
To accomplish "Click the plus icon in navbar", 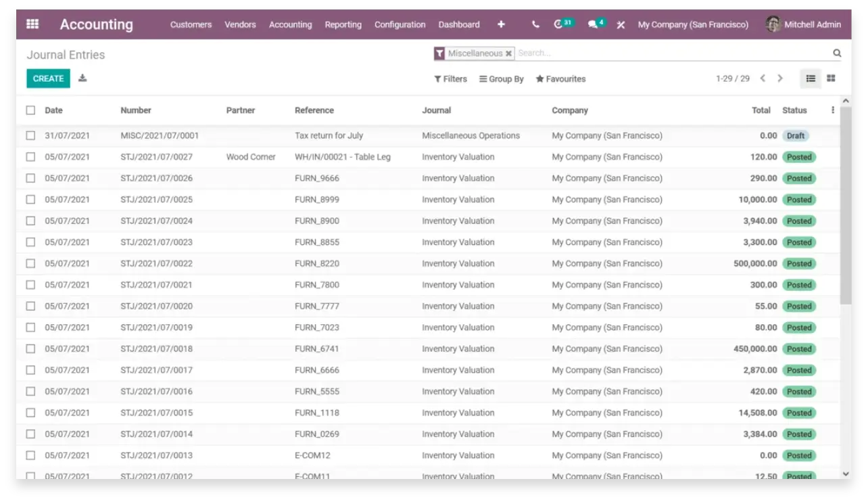I will pyautogui.click(x=501, y=24).
